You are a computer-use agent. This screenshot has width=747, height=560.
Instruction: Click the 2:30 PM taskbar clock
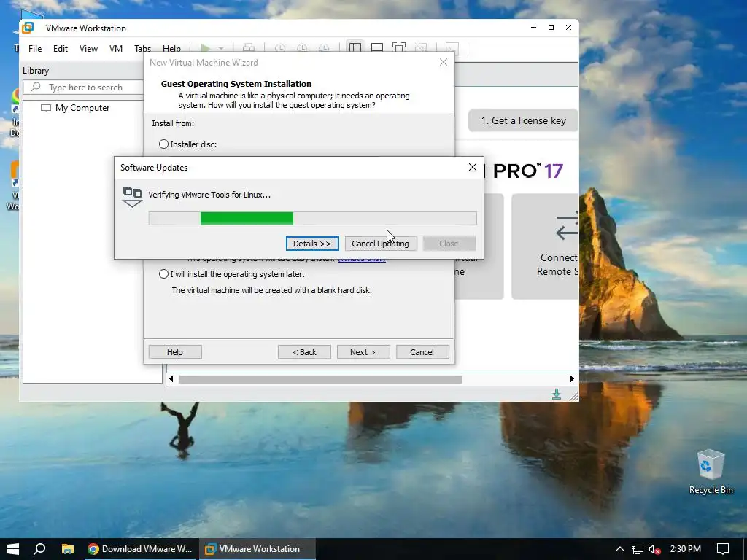[x=686, y=549]
